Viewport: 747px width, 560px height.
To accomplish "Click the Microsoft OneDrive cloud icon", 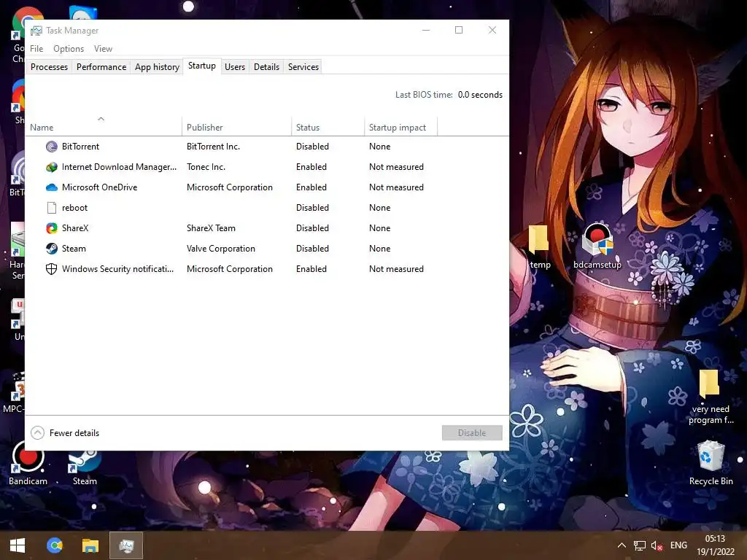I will 52,187.
